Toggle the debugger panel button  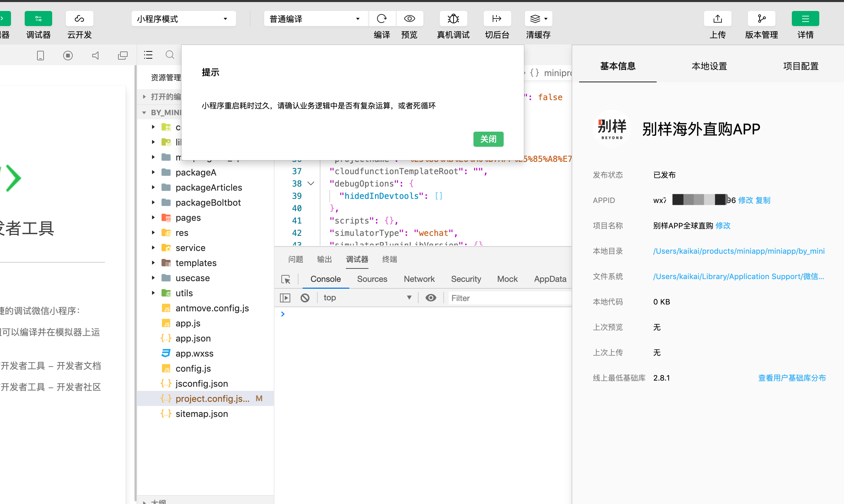point(38,19)
